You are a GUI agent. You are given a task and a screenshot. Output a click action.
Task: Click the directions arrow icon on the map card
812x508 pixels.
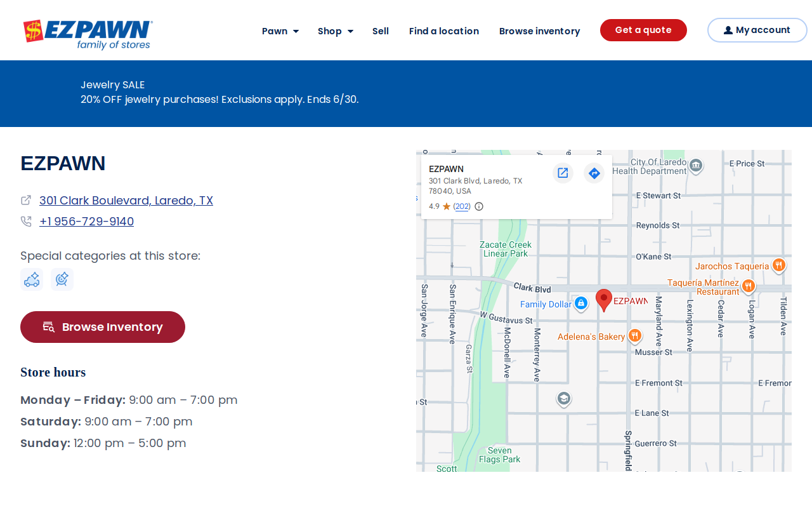click(x=594, y=173)
